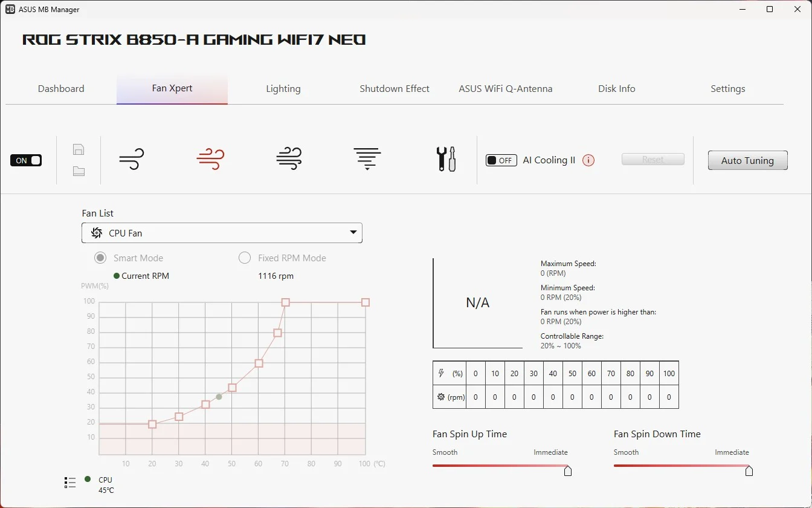Open manual tuning wrench and screwdriver icon
812x508 pixels.
446,159
